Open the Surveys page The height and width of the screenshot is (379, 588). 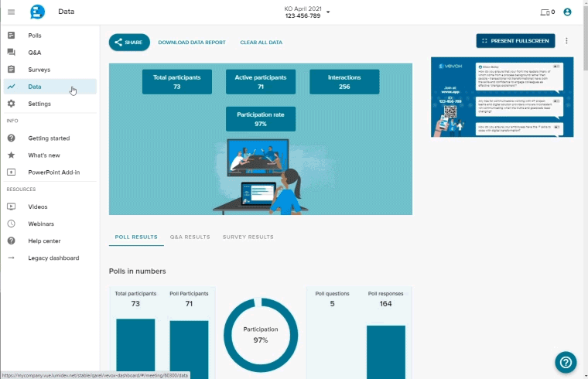click(50, 70)
